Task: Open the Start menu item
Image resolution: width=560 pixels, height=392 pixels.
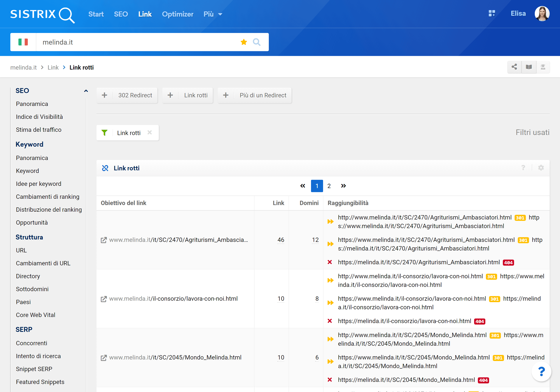Action: tap(96, 14)
